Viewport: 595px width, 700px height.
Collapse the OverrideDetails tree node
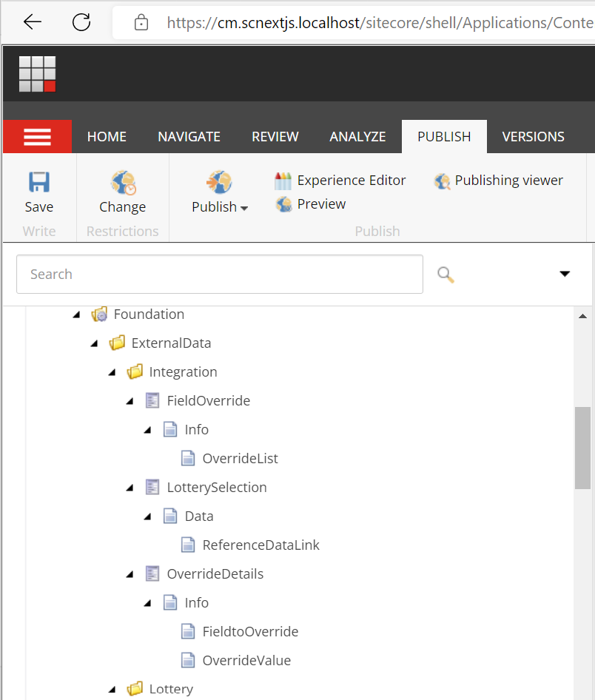[130, 574]
